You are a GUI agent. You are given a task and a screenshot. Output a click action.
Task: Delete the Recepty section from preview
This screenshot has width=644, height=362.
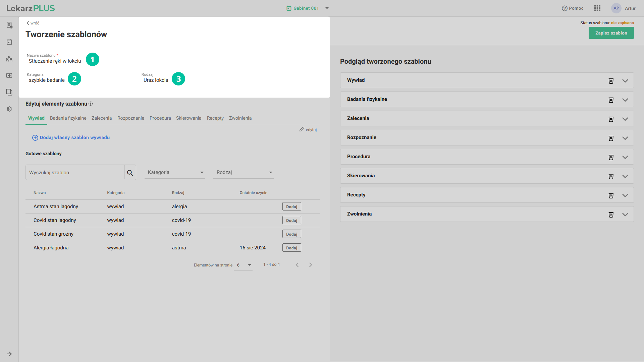pos(611,195)
